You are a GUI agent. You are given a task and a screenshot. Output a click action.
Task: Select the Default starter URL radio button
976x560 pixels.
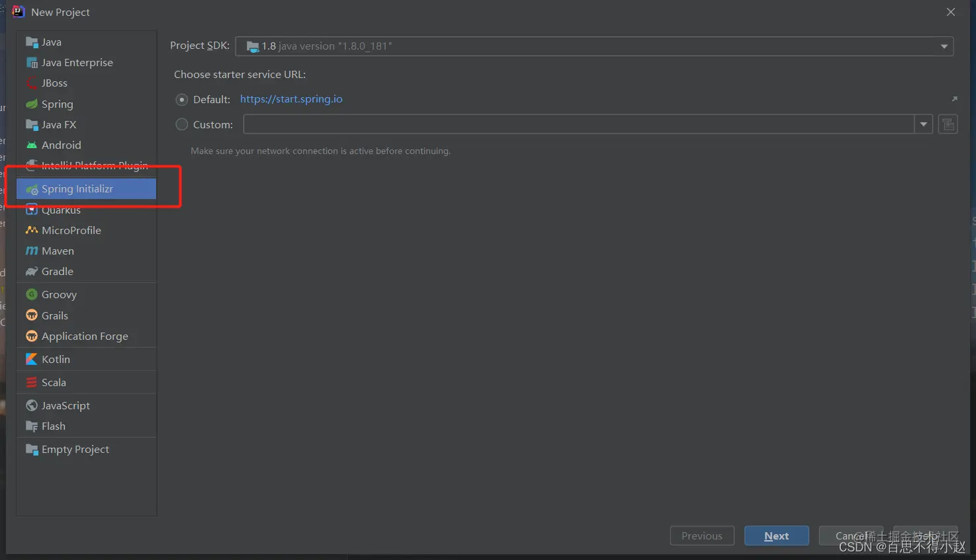coord(181,99)
